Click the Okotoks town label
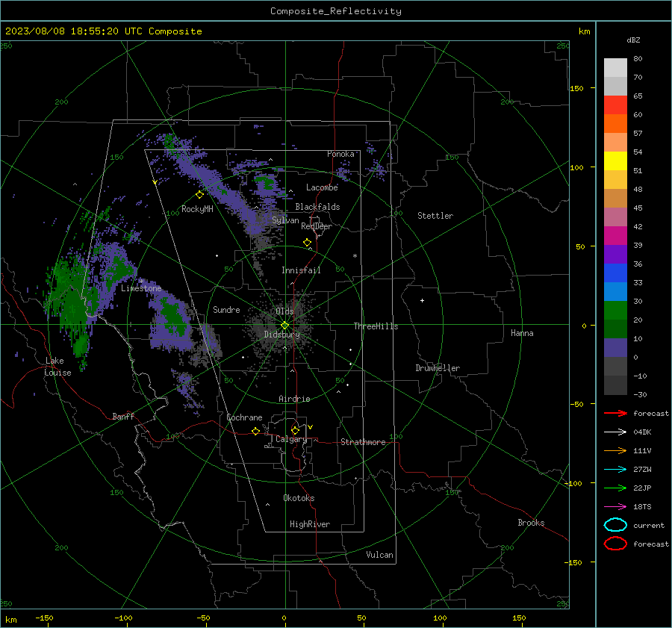 tap(299, 498)
